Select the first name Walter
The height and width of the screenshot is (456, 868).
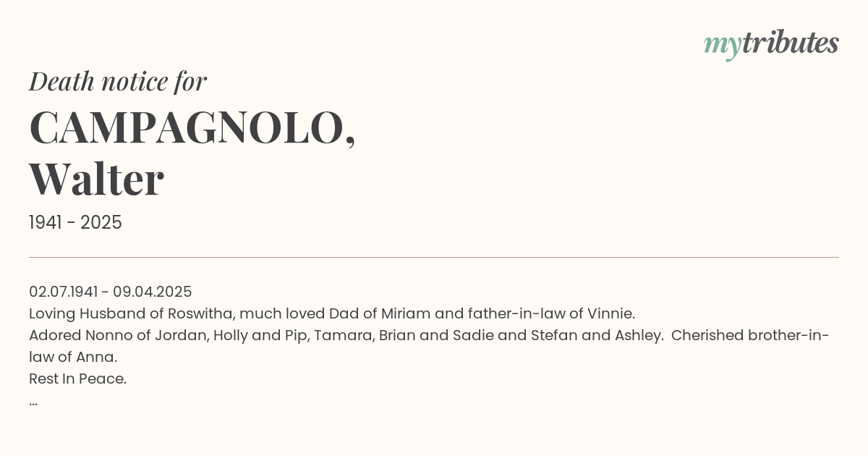coord(96,180)
